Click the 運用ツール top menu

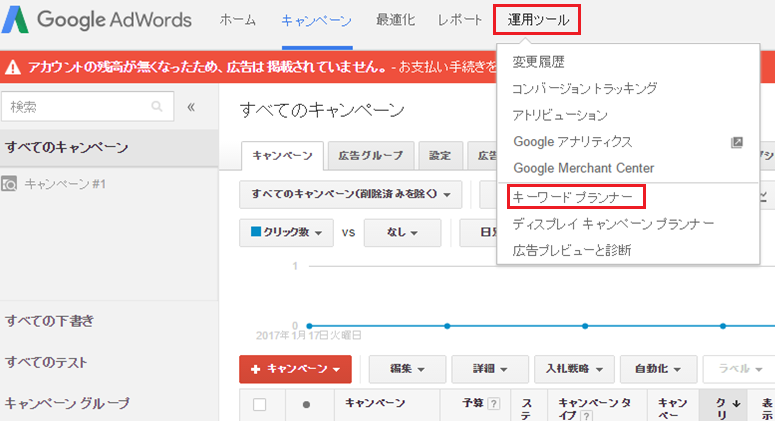tap(537, 20)
